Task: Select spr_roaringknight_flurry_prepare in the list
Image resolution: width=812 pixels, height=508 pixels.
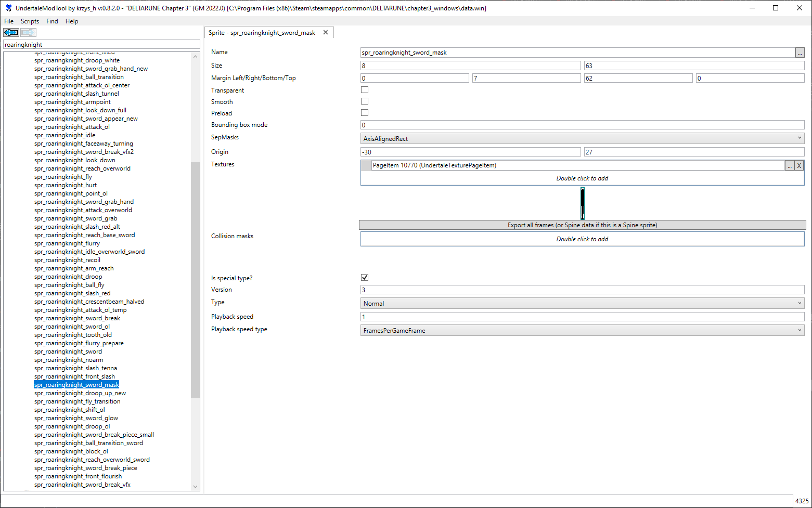Action: [79, 343]
